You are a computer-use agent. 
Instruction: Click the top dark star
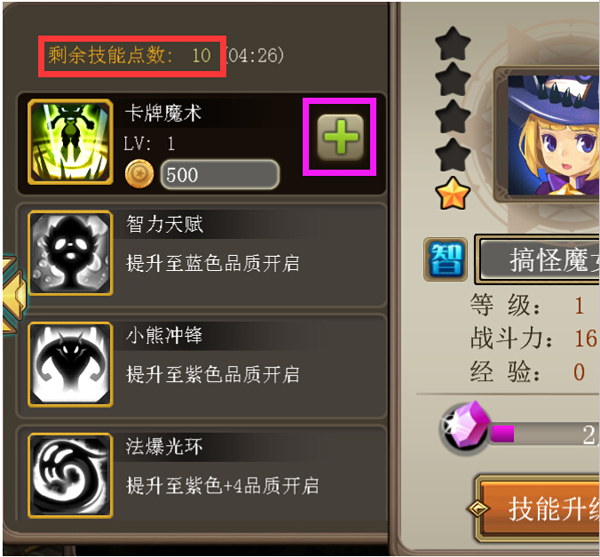click(453, 44)
